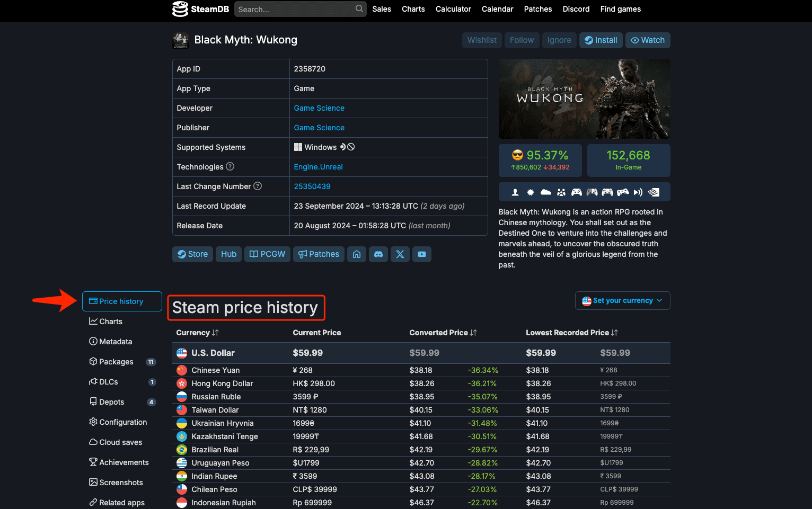The image size is (812, 509).
Task: Open the Game Science publisher link
Action: click(x=319, y=128)
